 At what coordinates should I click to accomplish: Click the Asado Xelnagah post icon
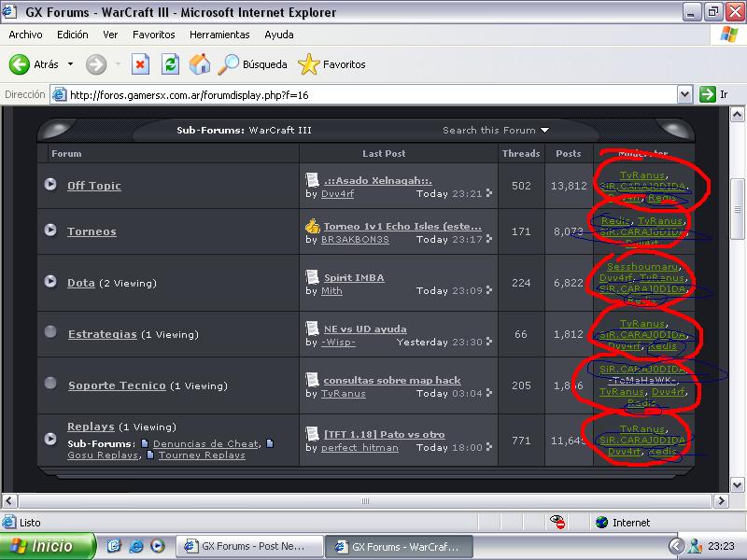[x=312, y=179]
